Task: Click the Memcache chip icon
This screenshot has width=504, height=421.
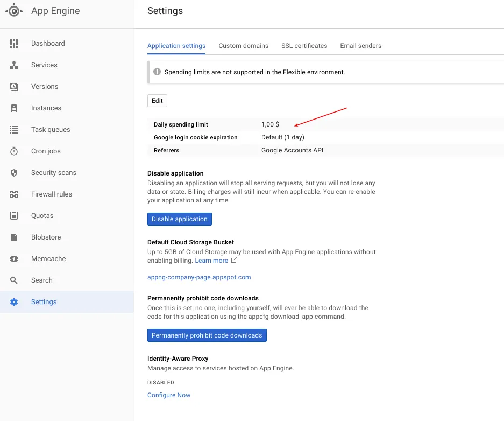Action: coord(14,259)
